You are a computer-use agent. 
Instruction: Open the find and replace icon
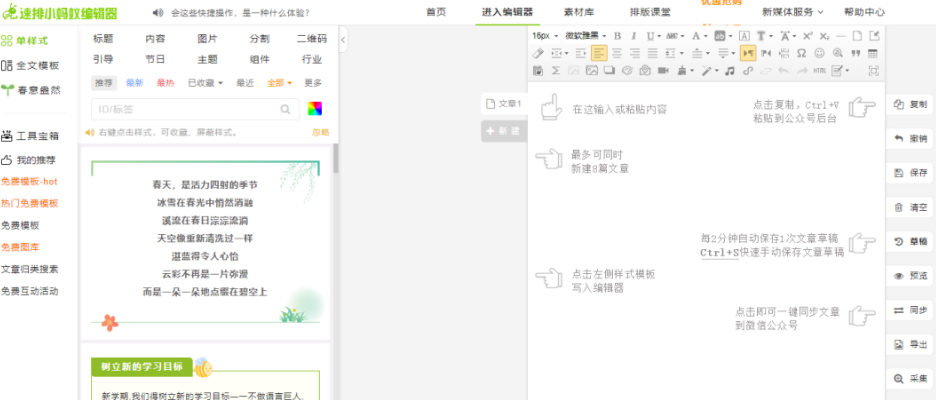(x=838, y=53)
